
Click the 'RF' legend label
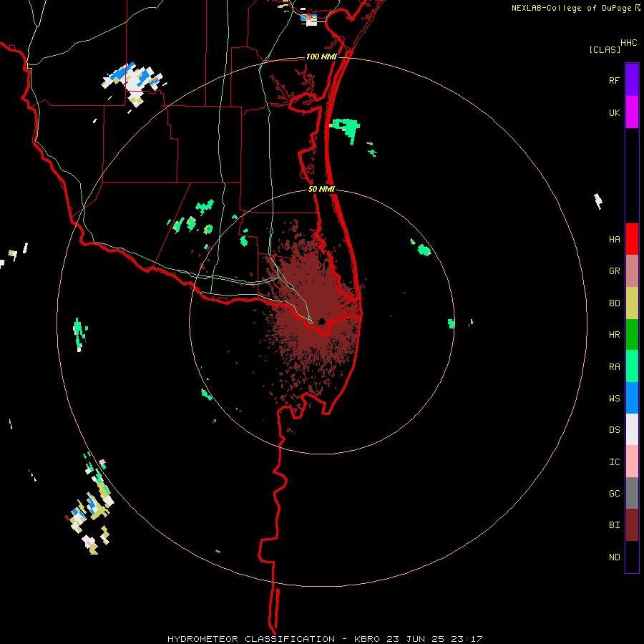614,80
